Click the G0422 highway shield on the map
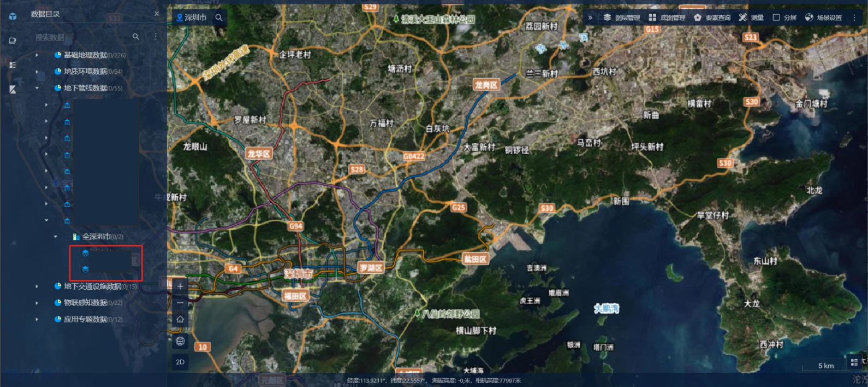Image resolution: width=868 pixels, height=387 pixels. point(414,156)
